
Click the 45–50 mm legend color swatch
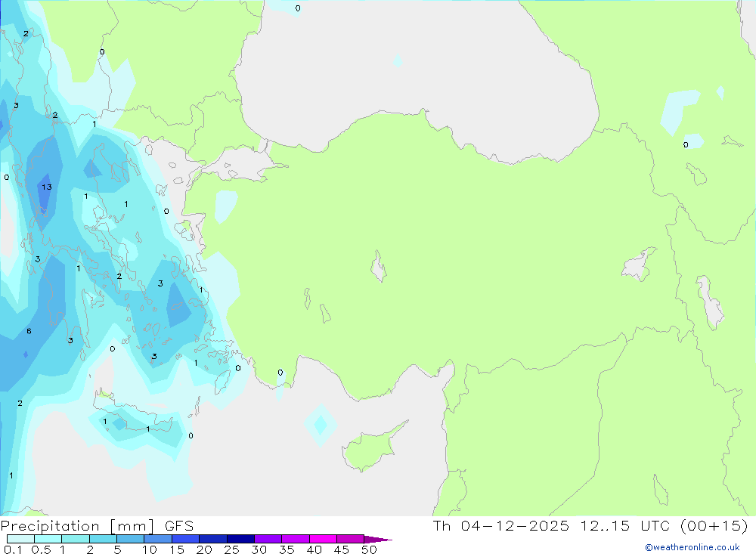pos(351,539)
